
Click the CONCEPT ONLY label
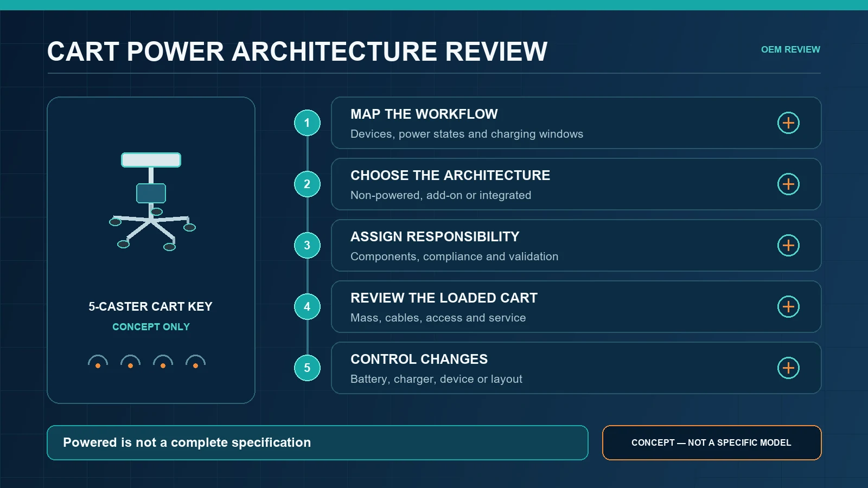pos(151,327)
